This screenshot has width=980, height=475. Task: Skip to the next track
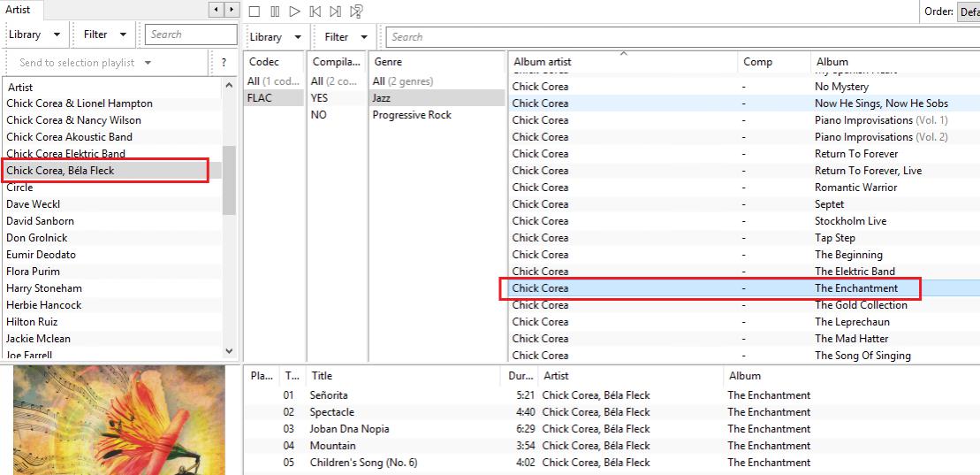click(335, 11)
